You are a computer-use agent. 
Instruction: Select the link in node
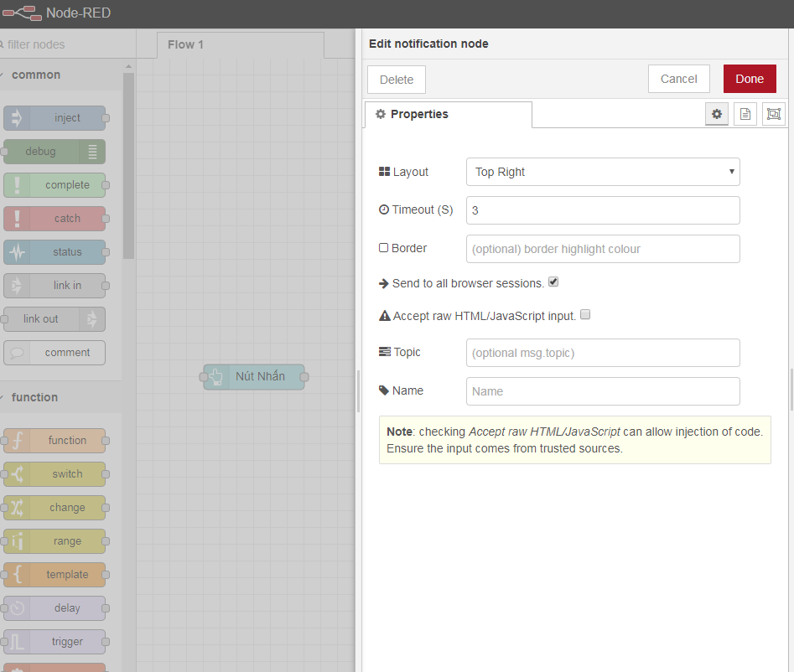pos(54,286)
